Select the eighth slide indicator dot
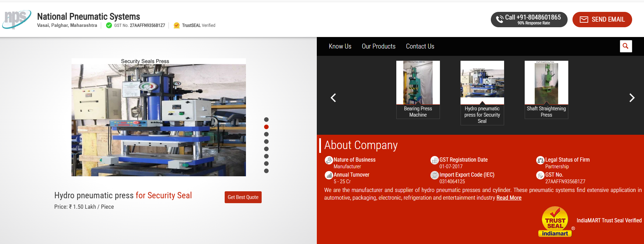This screenshot has height=244, width=644. pyautogui.click(x=266, y=171)
